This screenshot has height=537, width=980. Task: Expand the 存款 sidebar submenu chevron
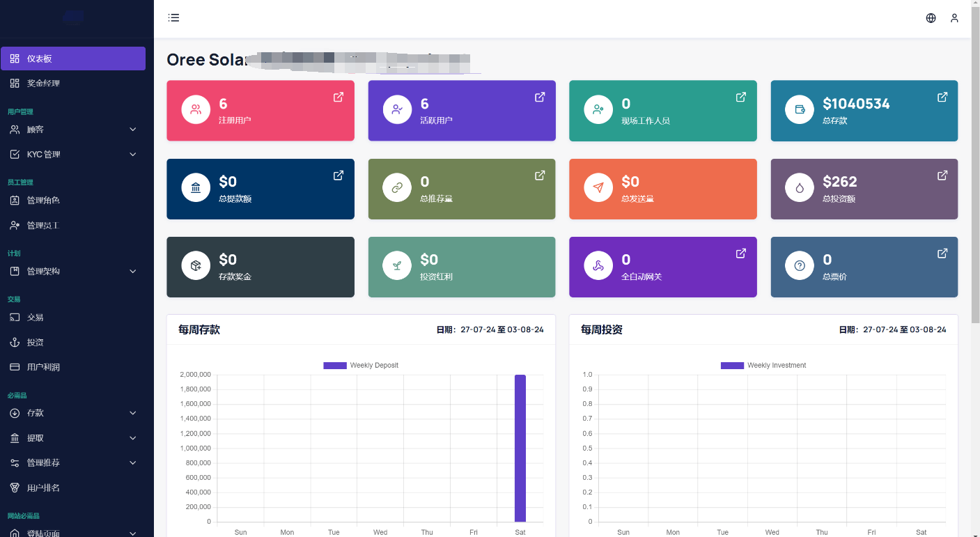tap(133, 413)
